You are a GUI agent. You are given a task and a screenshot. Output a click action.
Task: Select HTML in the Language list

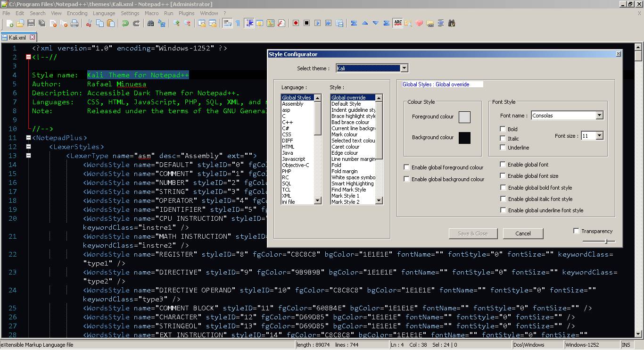tap(288, 147)
